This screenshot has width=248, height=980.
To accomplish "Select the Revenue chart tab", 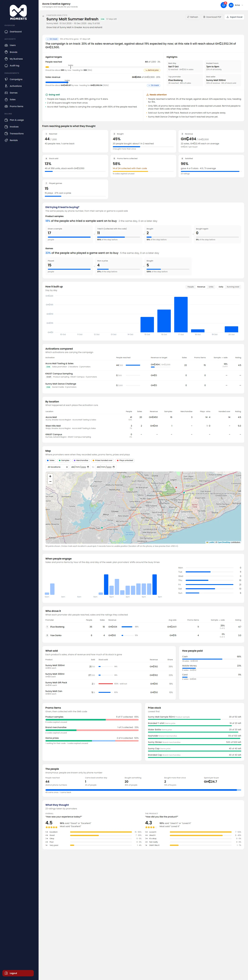I will (201, 287).
